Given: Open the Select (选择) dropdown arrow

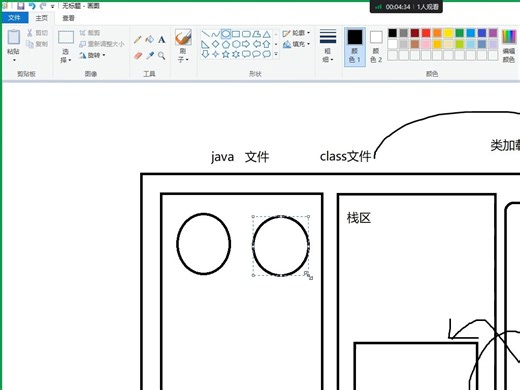Looking at the screenshot, I should [x=70, y=60].
